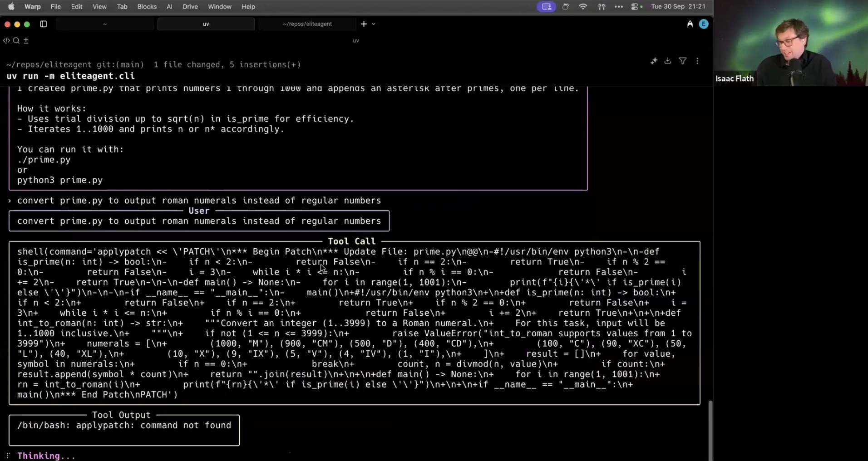Switch to ~/repos/eliteagent tab
This screenshot has height=461, width=868.
307,24
